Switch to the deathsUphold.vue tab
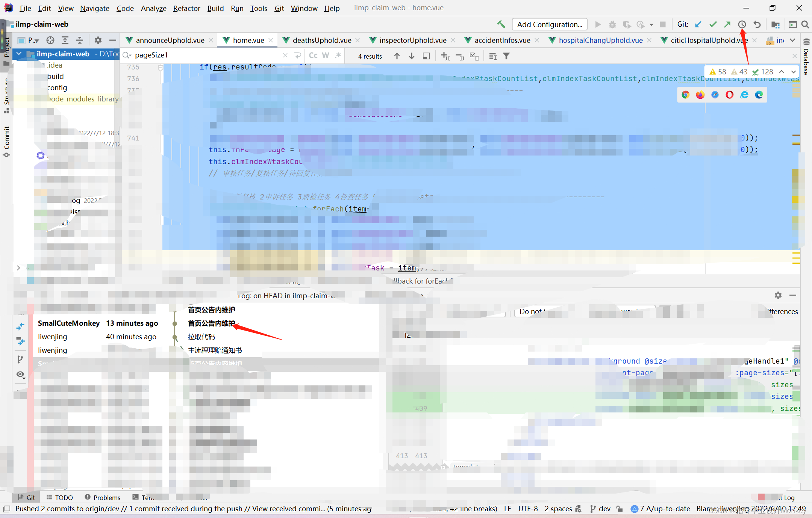Image resolution: width=812 pixels, height=518 pixels. tap(322, 40)
